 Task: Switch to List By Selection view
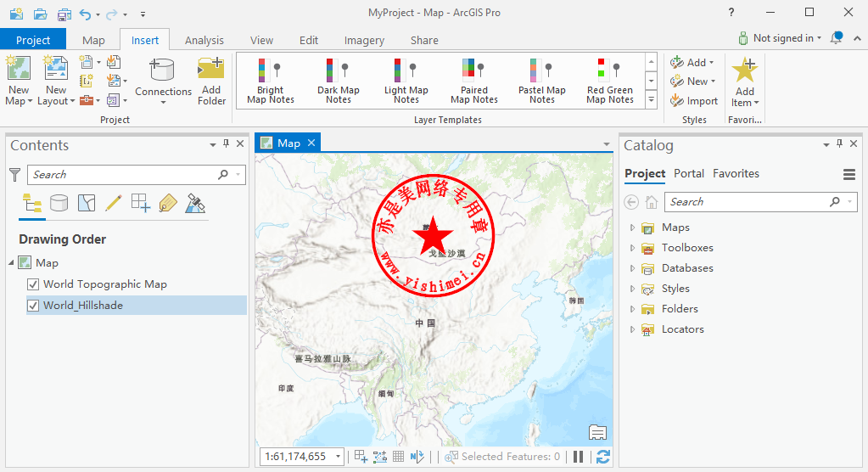point(87,203)
